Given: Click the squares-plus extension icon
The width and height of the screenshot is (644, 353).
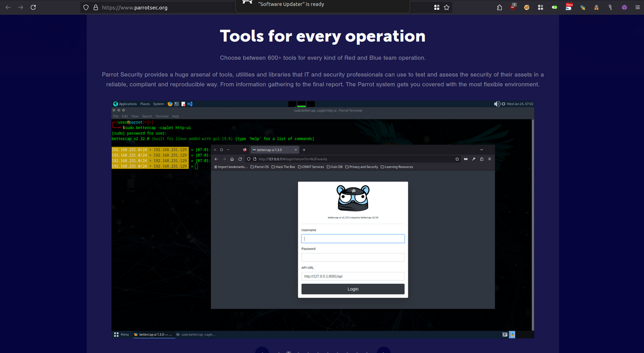Looking at the screenshot, I should pyautogui.click(x=541, y=8).
